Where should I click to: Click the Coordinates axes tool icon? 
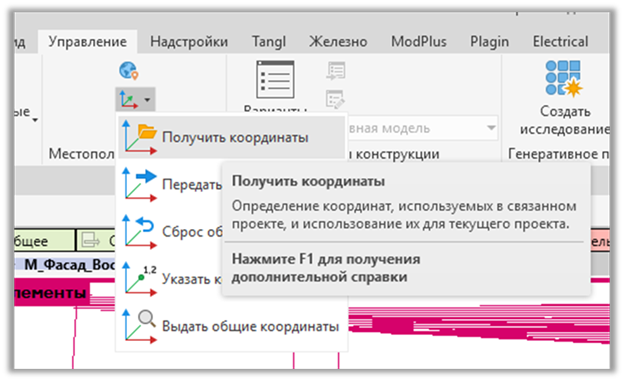tap(129, 99)
